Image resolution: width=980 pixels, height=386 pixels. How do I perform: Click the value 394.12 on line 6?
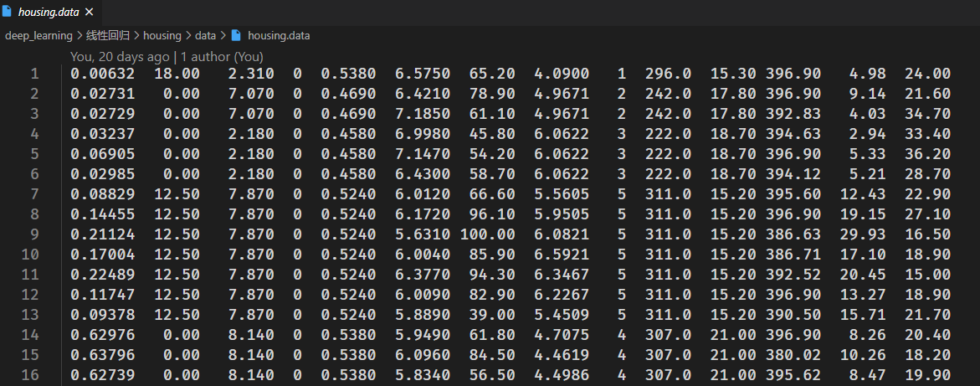pyautogui.click(x=793, y=174)
